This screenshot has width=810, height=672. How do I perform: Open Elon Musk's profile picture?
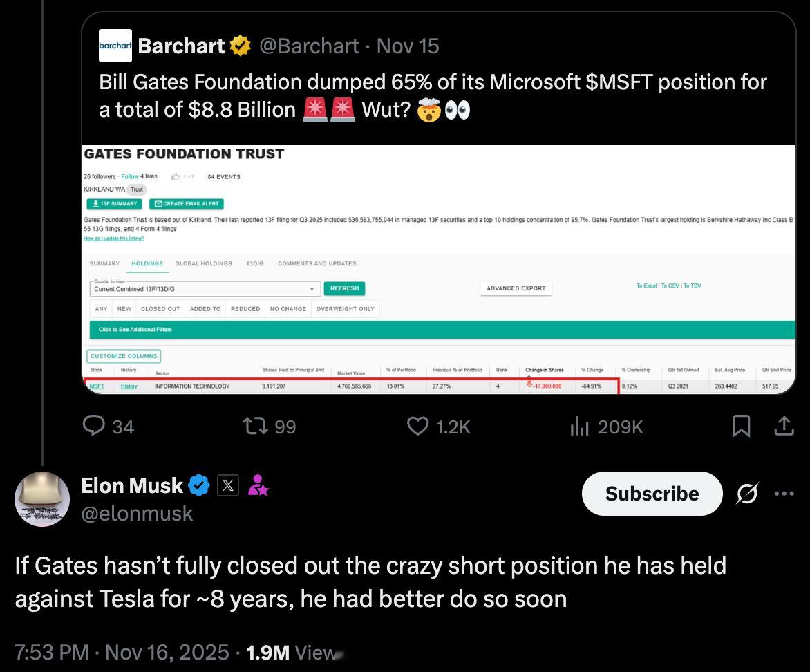tap(42, 499)
